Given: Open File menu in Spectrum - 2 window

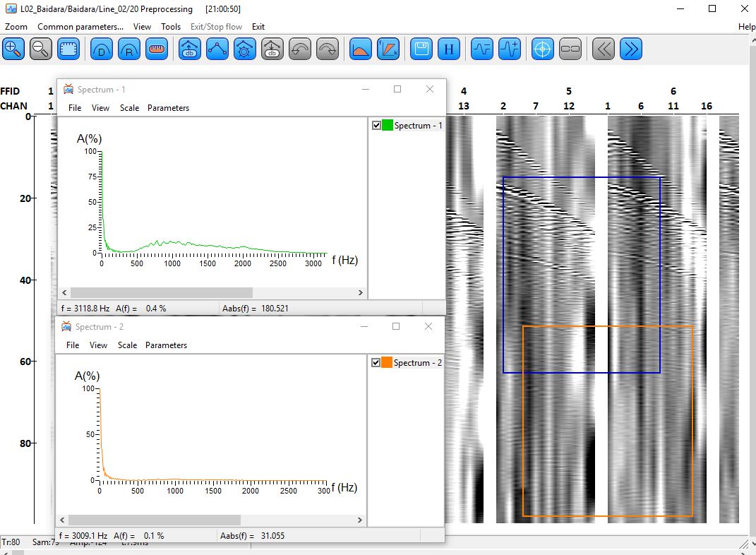Looking at the screenshot, I should point(73,345).
